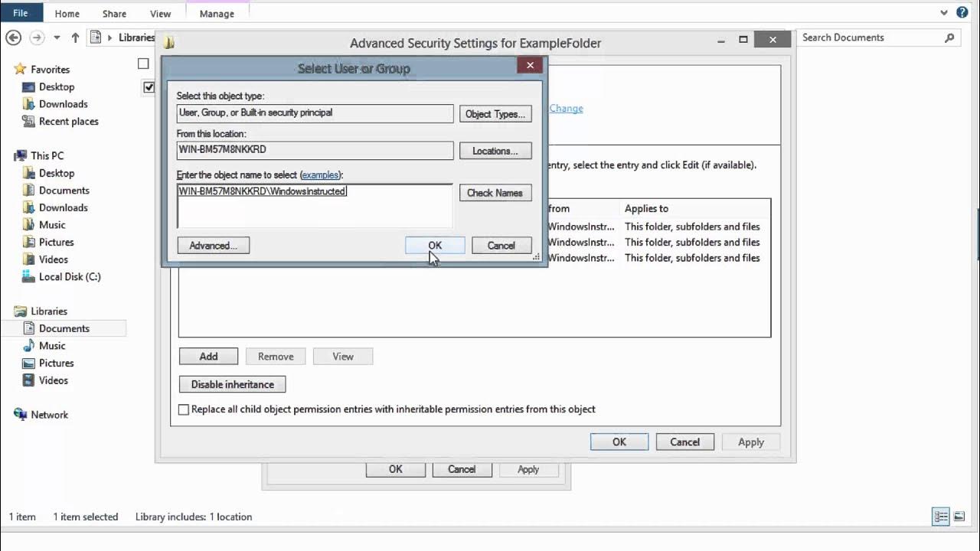980x551 pixels.
Task: Click the Explorer forward navigation arrow
Action: coord(36,37)
